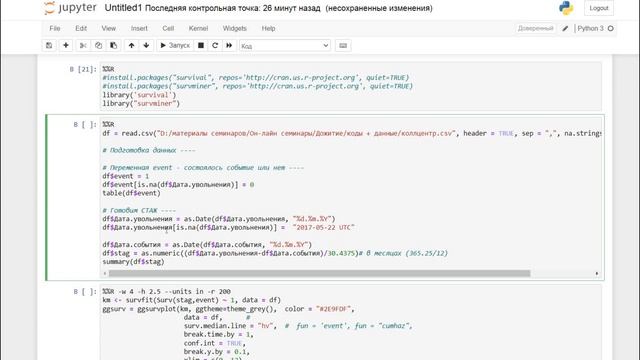Image resolution: width=640 pixels, height=360 pixels.
Task: Open the Help menu
Action: (268, 28)
